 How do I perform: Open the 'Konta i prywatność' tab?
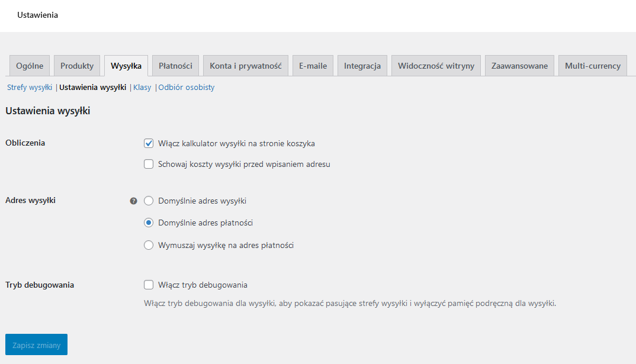(245, 66)
